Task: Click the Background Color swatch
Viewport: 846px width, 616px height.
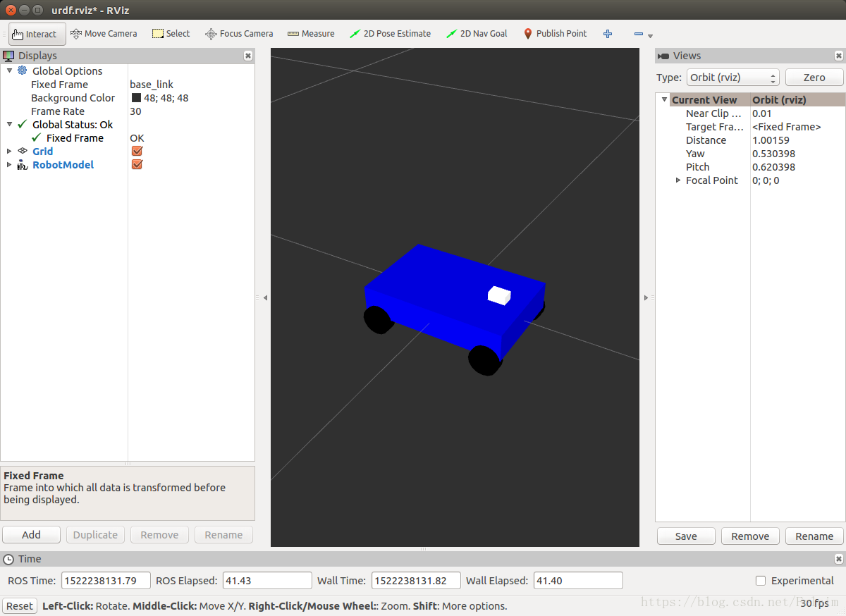Action: pos(136,98)
